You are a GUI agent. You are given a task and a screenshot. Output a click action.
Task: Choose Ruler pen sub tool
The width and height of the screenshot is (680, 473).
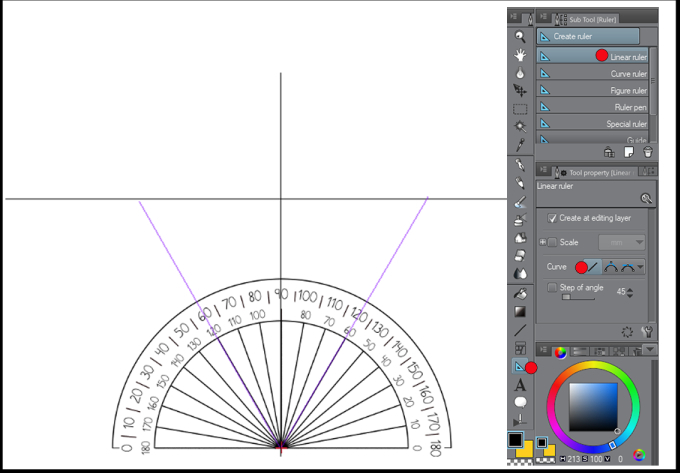tap(592, 107)
